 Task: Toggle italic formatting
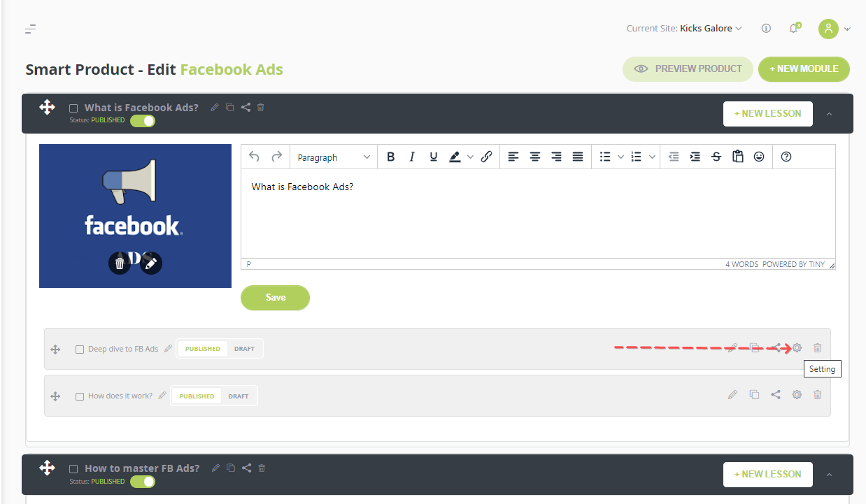[x=412, y=157]
